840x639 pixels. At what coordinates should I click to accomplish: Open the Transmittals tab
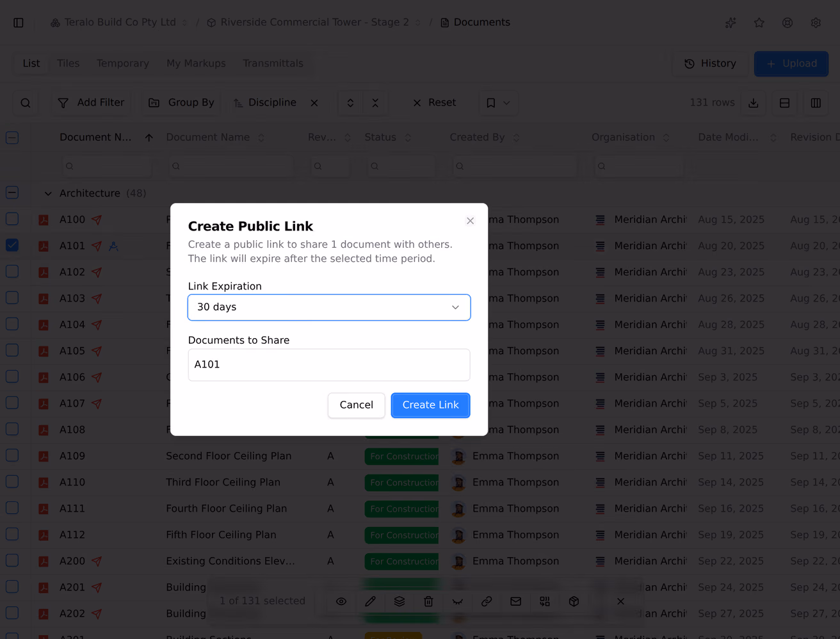pyautogui.click(x=273, y=63)
